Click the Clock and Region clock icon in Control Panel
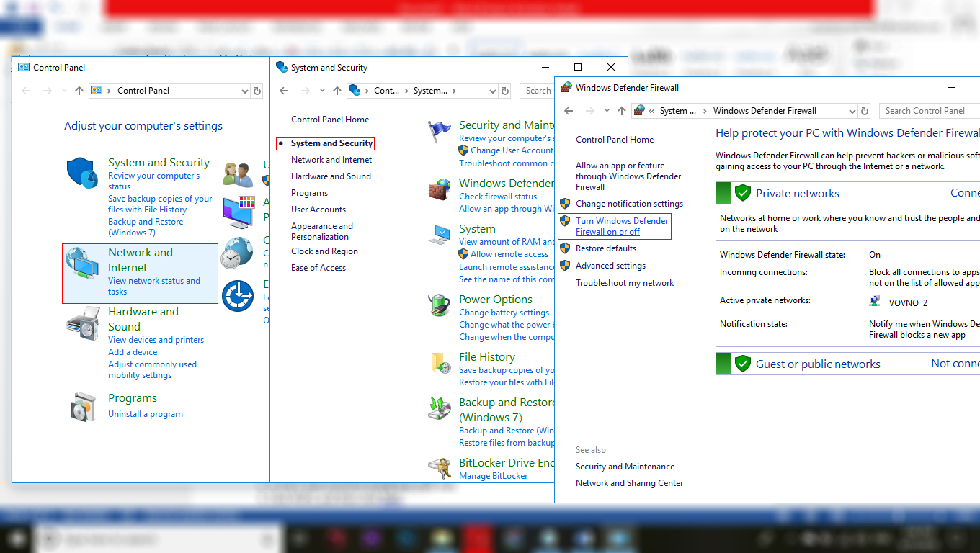 coord(237,253)
